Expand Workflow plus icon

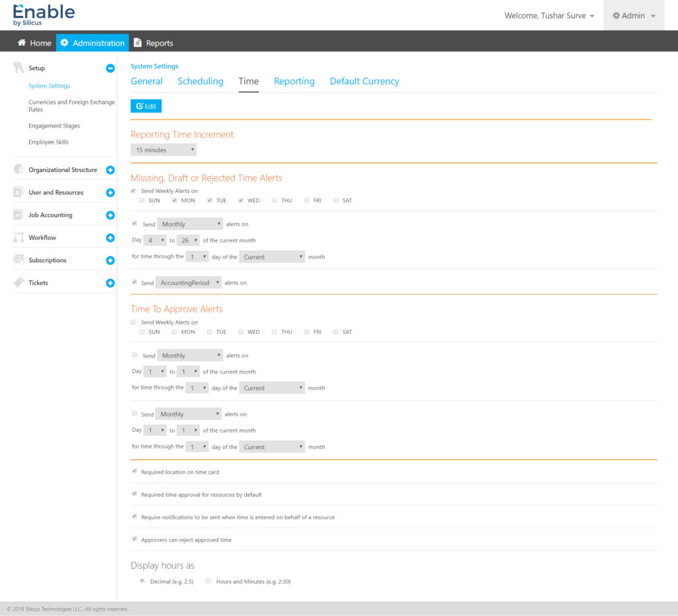click(111, 238)
